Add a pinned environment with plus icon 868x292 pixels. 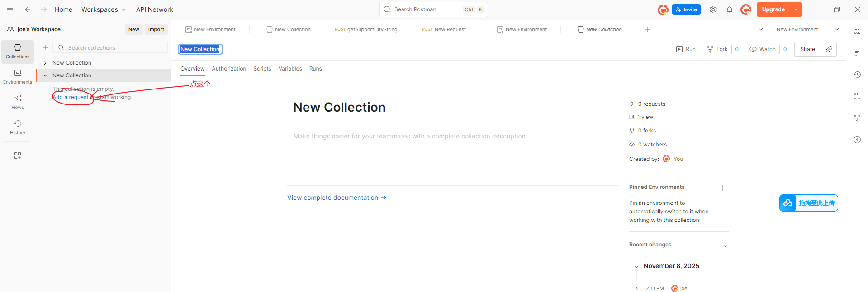coord(722,188)
